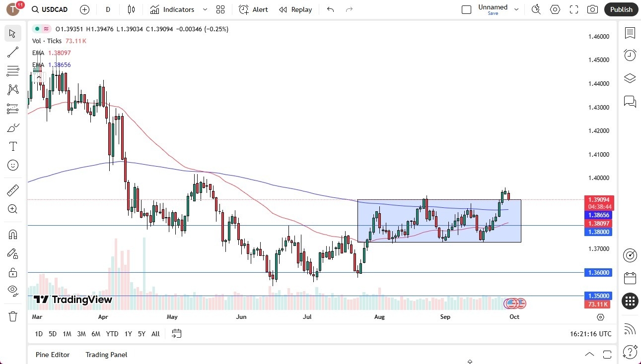
Task: Select the Brush drawing tool
Action: click(12, 127)
